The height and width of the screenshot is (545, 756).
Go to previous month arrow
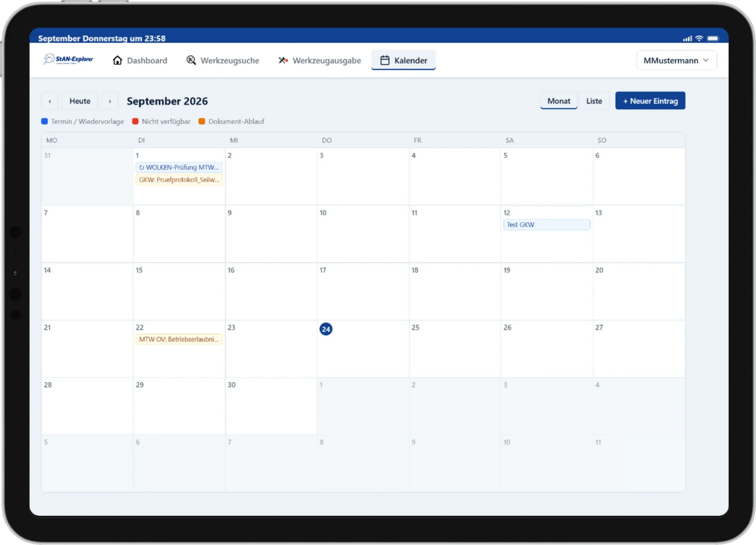tap(50, 101)
